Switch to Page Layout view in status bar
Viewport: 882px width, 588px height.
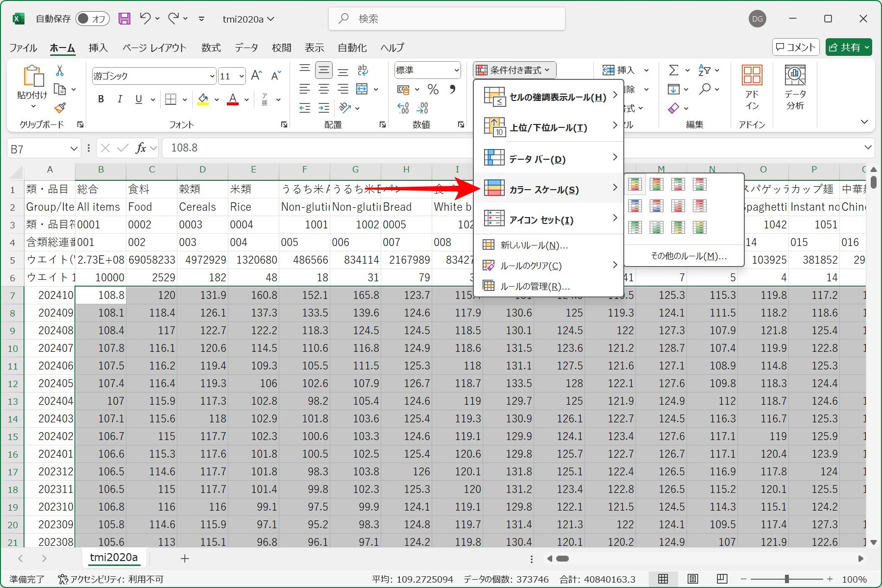pos(692,579)
